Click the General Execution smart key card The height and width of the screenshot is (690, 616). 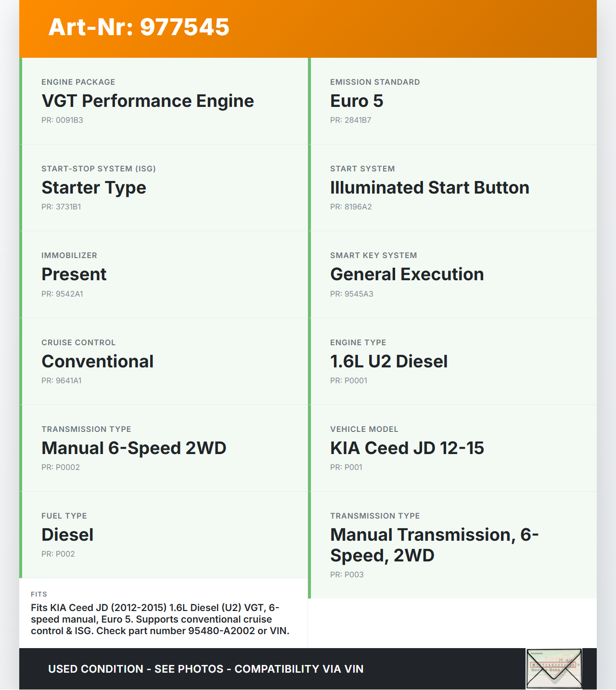point(453,274)
